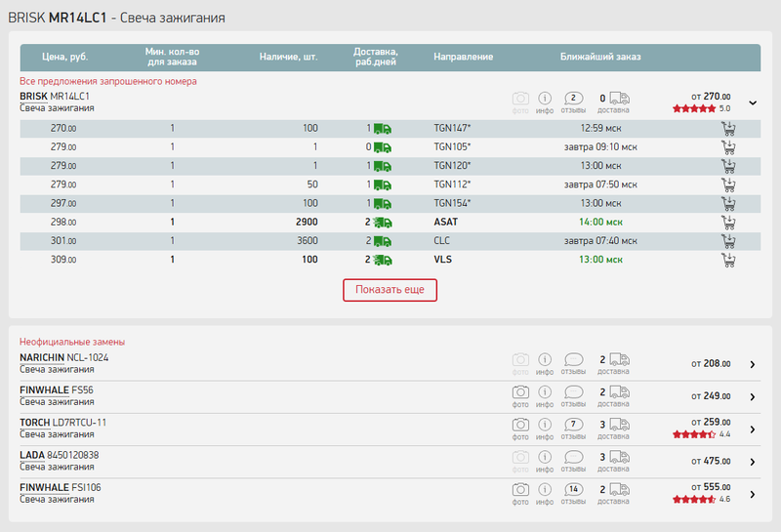The image size is (781, 532).
Task: Add the 301.00 CLC offer to cart
Action: (728, 241)
